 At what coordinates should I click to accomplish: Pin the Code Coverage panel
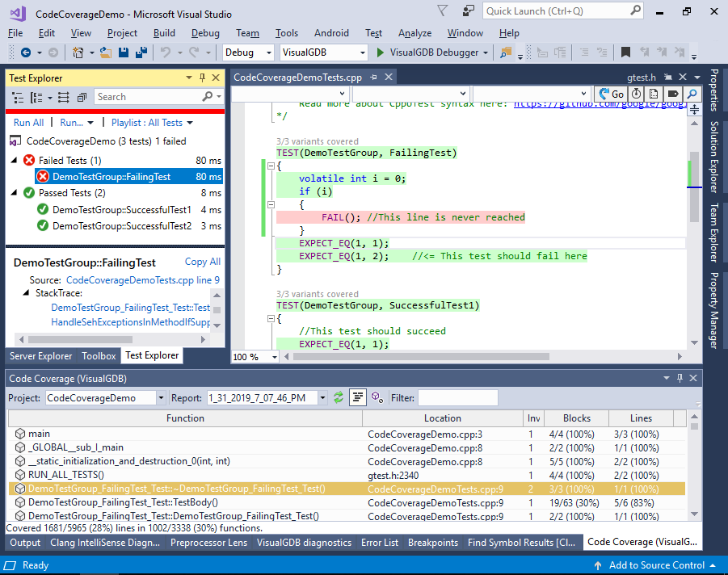point(680,378)
